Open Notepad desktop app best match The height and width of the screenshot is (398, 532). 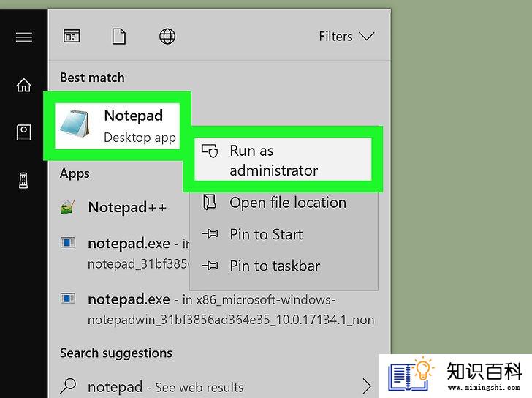point(117,126)
